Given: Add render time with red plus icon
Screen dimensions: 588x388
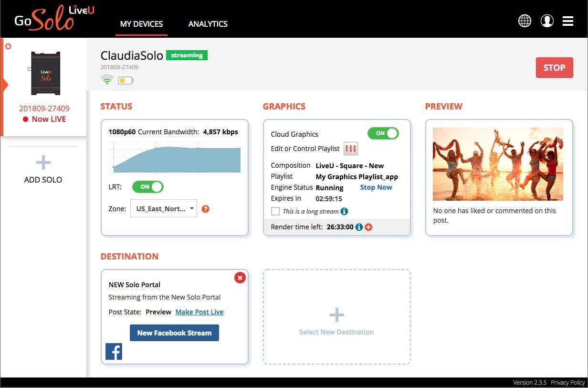Looking at the screenshot, I should click(368, 227).
